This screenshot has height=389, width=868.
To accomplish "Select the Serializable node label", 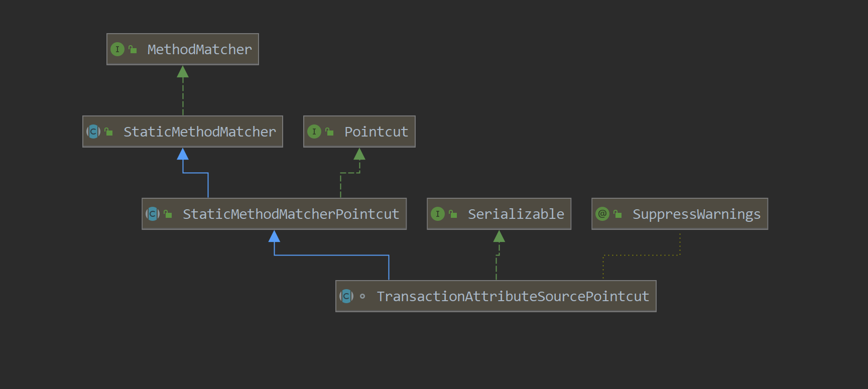I will [516, 214].
